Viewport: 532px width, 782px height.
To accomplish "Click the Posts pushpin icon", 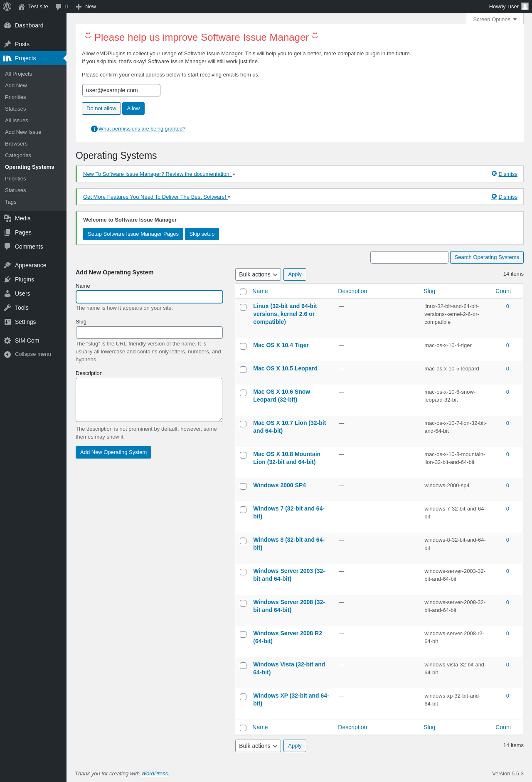I will (x=7, y=44).
